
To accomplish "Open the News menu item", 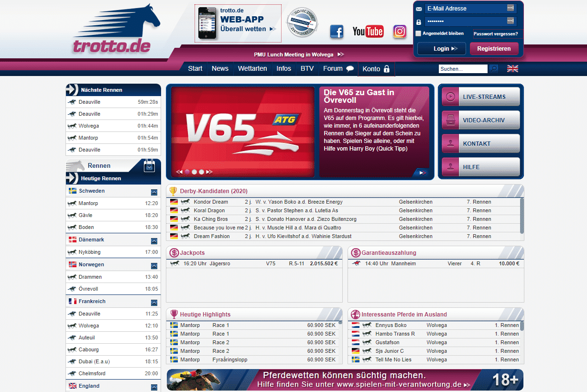I will tap(220, 68).
